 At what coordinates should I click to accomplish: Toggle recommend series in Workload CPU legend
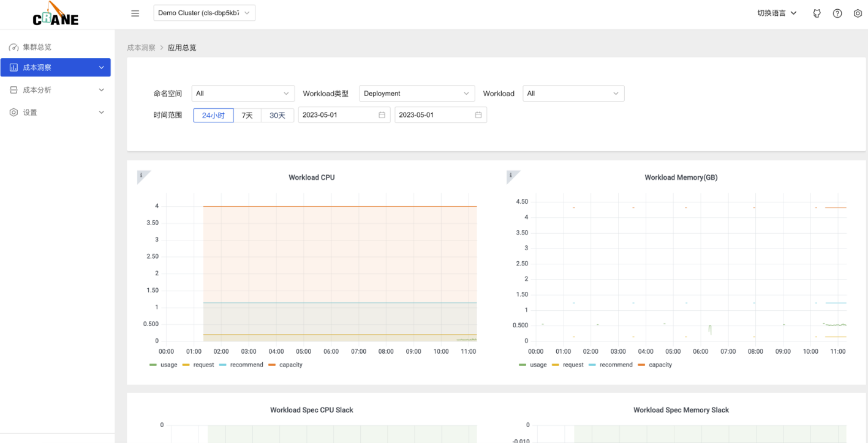click(x=241, y=365)
